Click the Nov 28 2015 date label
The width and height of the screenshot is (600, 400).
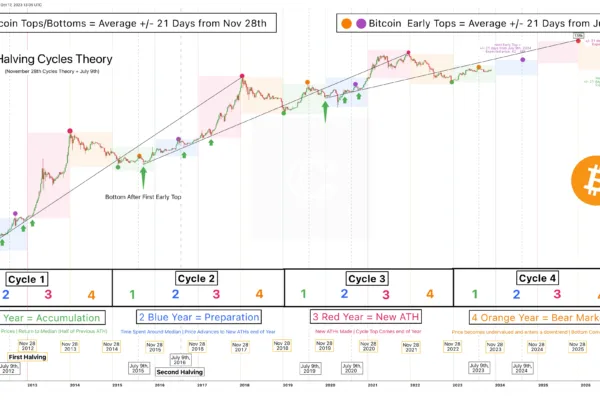155,347
